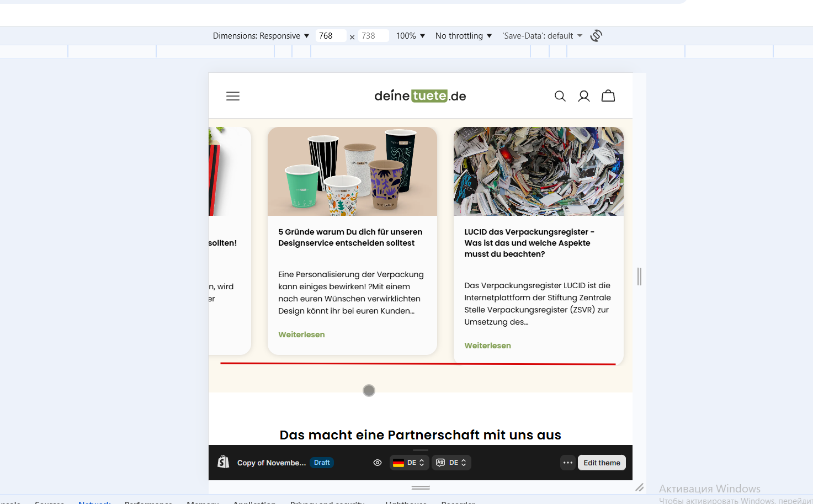
Task: Click the Draft status badge
Action: tap(322, 463)
